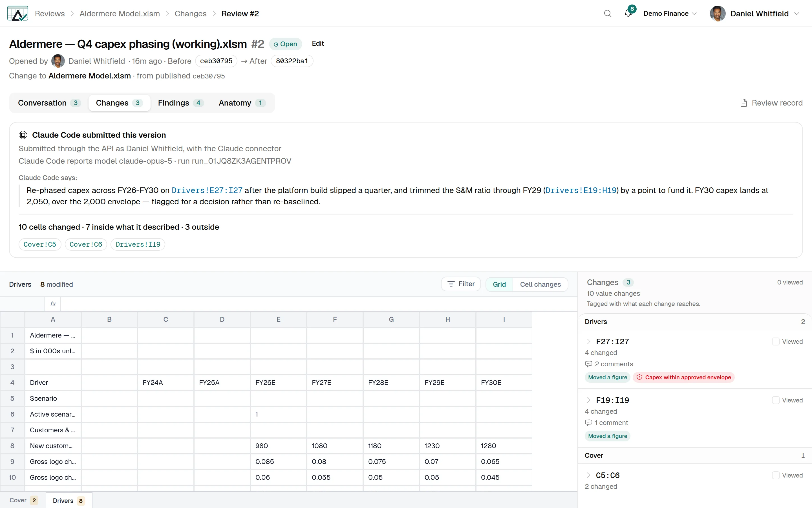Expand the C5:C6 change entry
Viewport: 812px width, 508px height.
(x=588, y=476)
